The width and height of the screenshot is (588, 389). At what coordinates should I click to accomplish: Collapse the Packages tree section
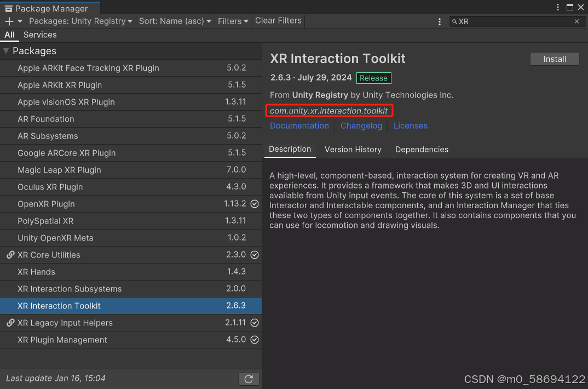point(5,50)
